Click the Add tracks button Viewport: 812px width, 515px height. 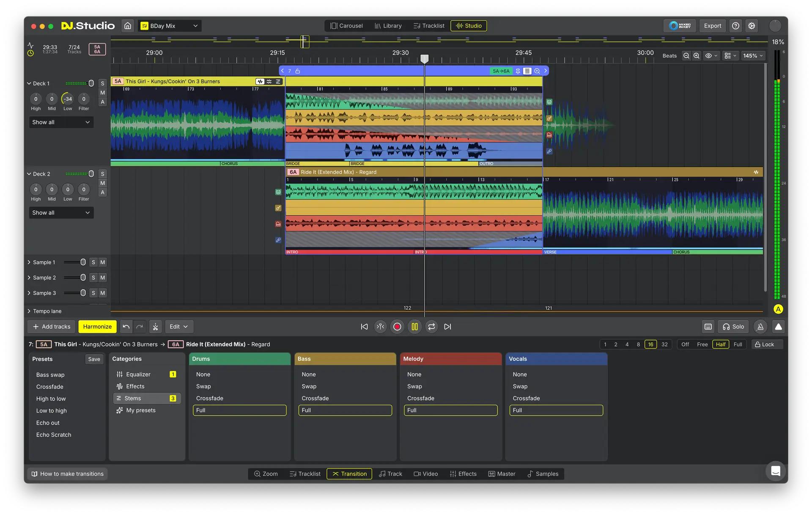coord(52,327)
